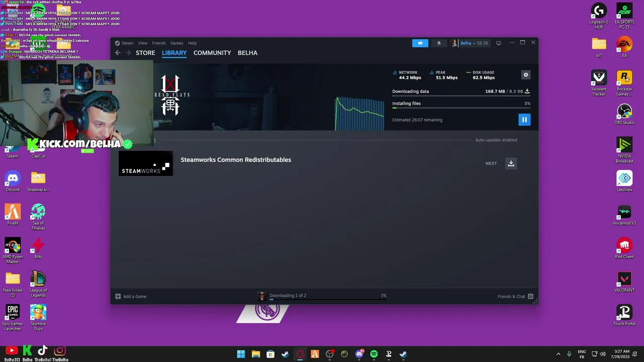
Task: Open Logitech G HUB desktop icon
Action: [599, 16]
